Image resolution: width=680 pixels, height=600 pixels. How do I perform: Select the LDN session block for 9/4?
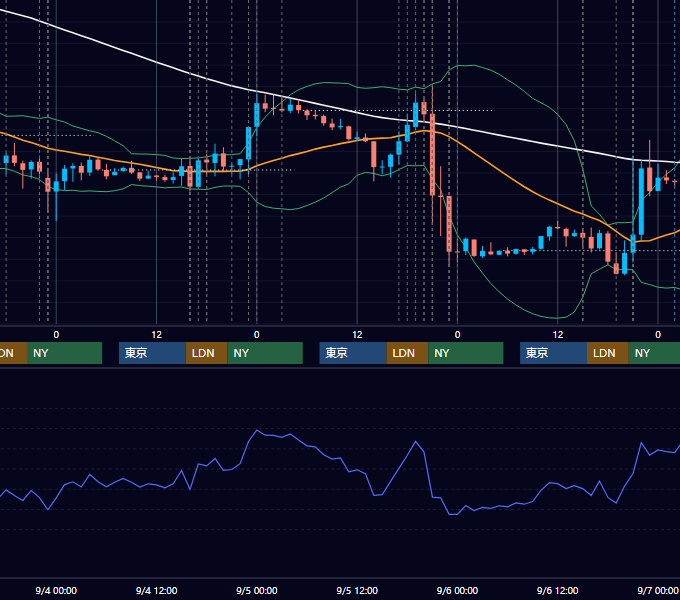206,353
